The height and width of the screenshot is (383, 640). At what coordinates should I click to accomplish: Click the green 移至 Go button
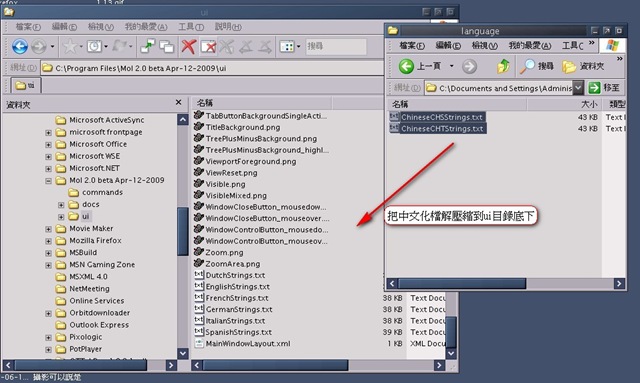604,88
